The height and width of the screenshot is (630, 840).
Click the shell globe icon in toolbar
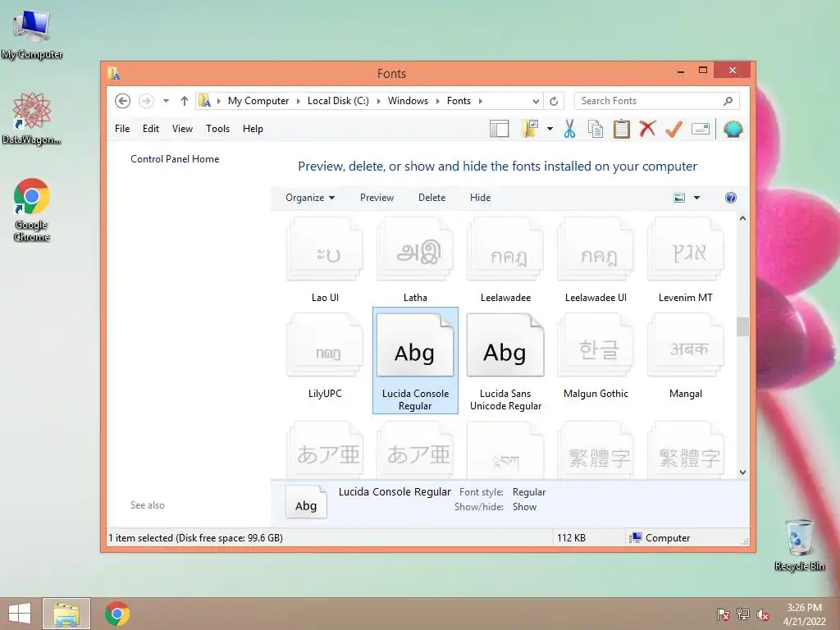pos(733,129)
